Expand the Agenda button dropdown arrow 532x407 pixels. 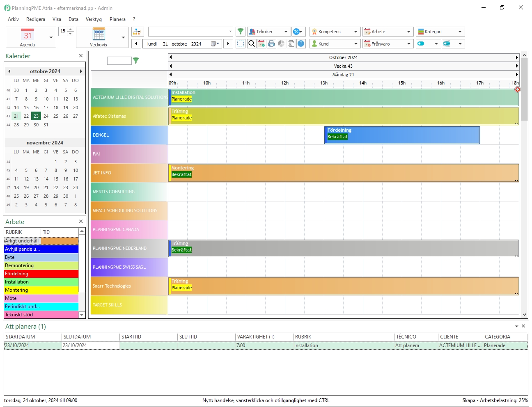coord(51,37)
